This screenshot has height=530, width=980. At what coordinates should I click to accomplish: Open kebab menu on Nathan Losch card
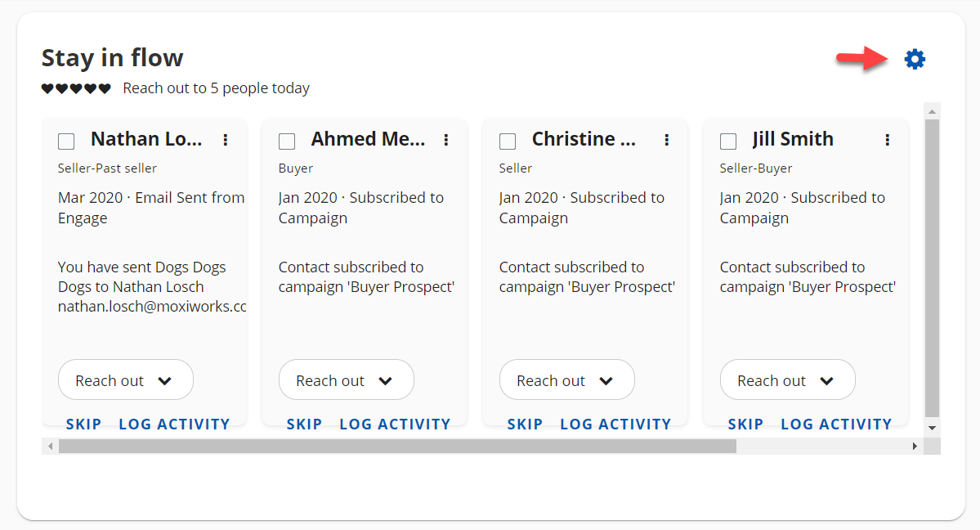[x=226, y=140]
